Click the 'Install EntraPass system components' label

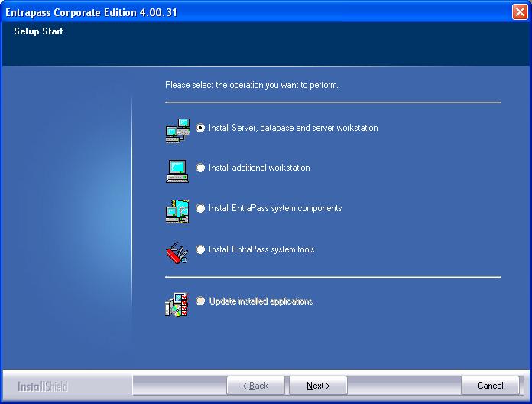pyautogui.click(x=275, y=208)
